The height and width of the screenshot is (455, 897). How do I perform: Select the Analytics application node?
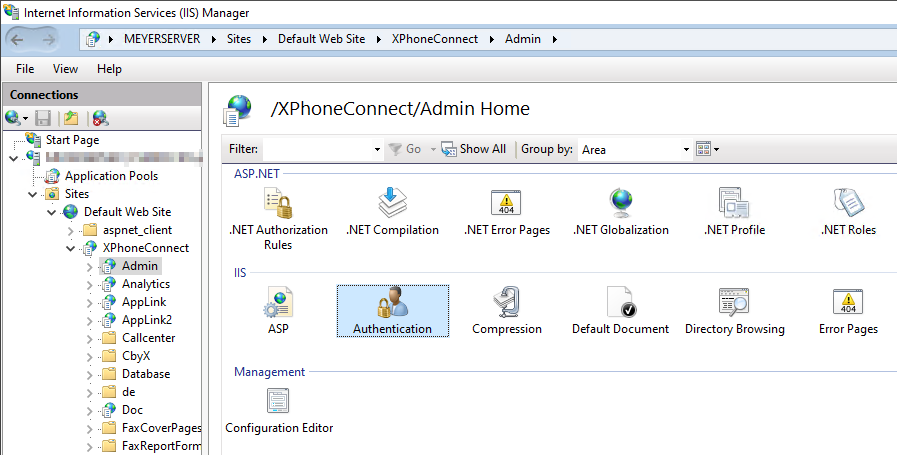tap(146, 284)
